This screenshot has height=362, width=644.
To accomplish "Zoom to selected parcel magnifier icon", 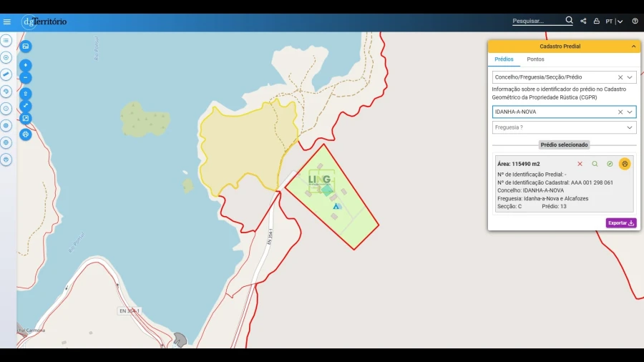I will [x=595, y=164].
